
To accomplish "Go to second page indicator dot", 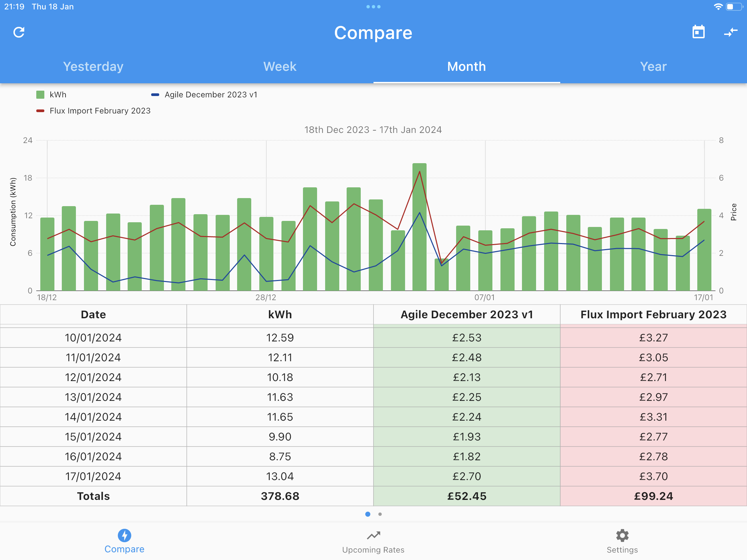I will pos(380,514).
